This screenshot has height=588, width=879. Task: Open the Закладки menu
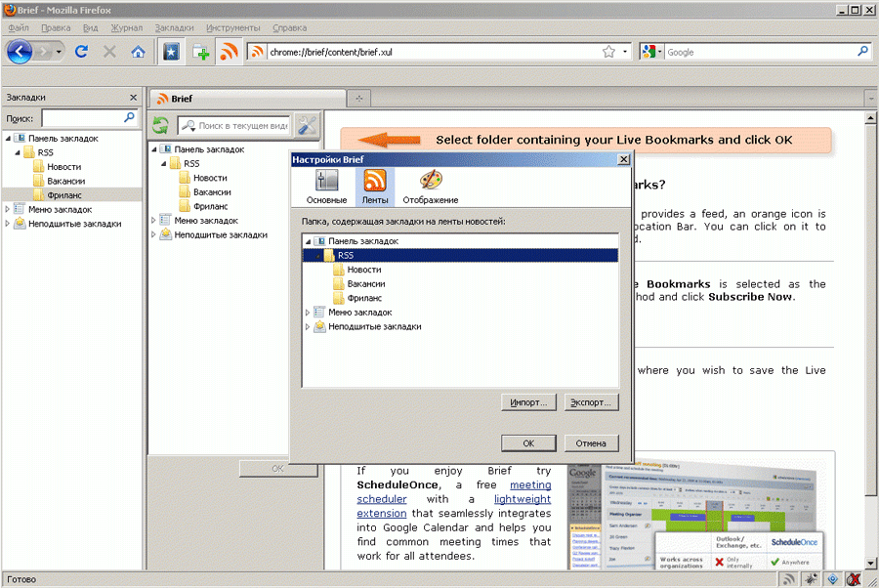pos(174,27)
